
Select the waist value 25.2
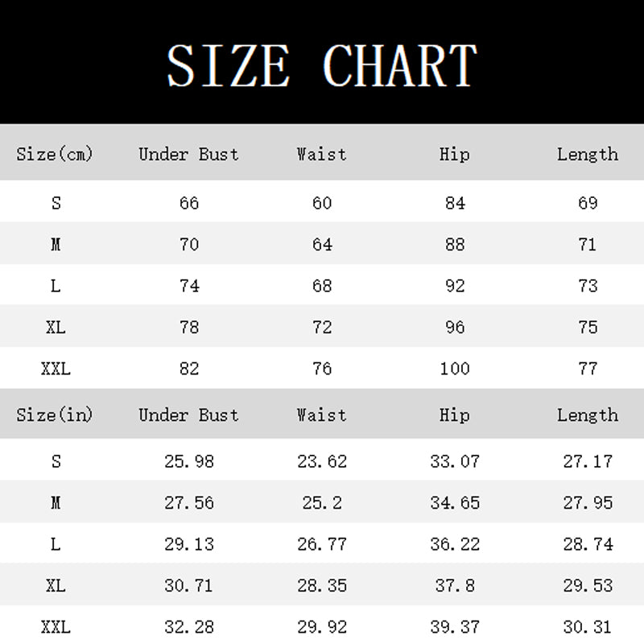click(x=322, y=503)
